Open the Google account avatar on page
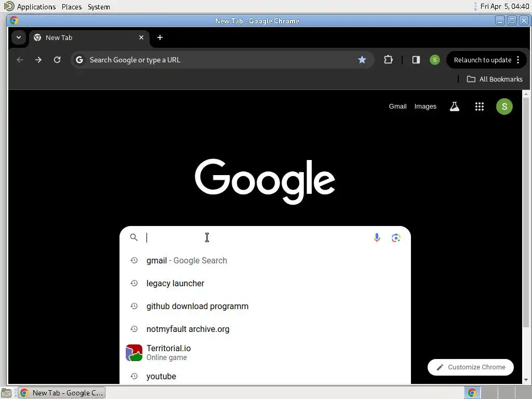532x399 pixels. (x=504, y=107)
